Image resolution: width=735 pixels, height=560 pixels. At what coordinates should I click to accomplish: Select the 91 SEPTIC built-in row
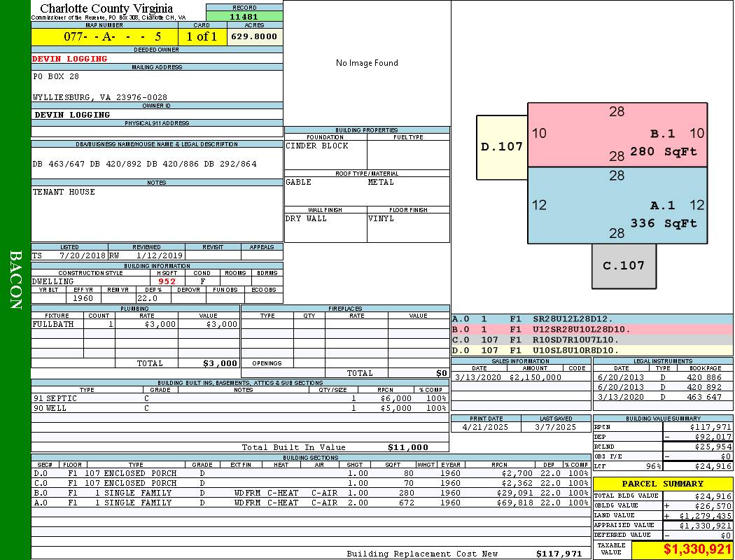tap(240, 398)
